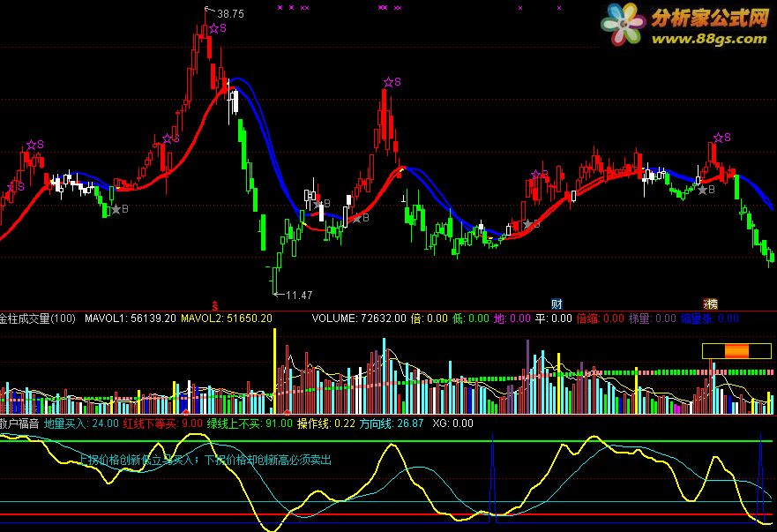
Task: Click the first blue XG spike in bottom indicator
Action: pyautogui.click(x=492, y=478)
